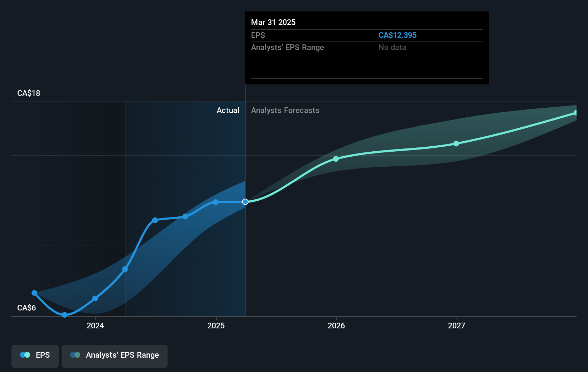Click the Mar 31 2025 tooltip date
The width and height of the screenshot is (588, 372).
(x=273, y=23)
